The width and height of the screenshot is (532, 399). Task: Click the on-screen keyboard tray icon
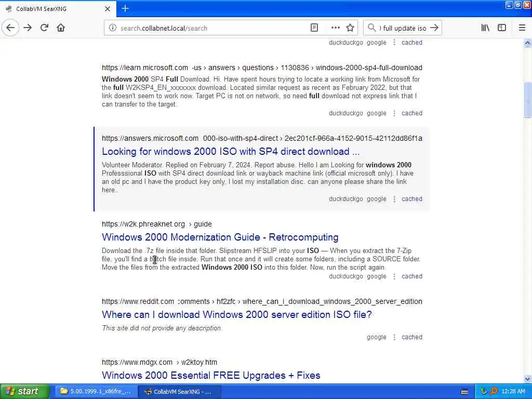464,392
